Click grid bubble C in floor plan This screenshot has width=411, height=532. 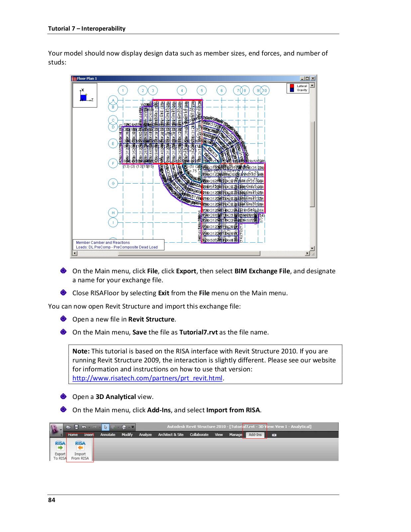[x=113, y=120]
